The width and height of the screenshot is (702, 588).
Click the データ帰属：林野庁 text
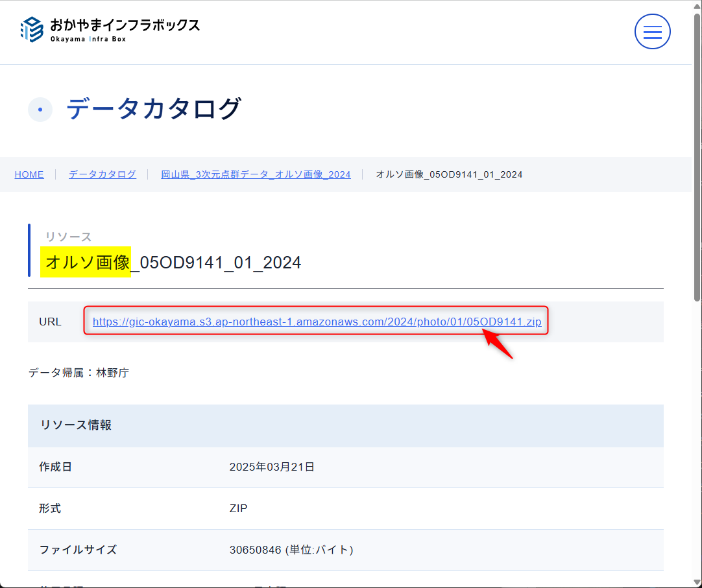tap(79, 373)
